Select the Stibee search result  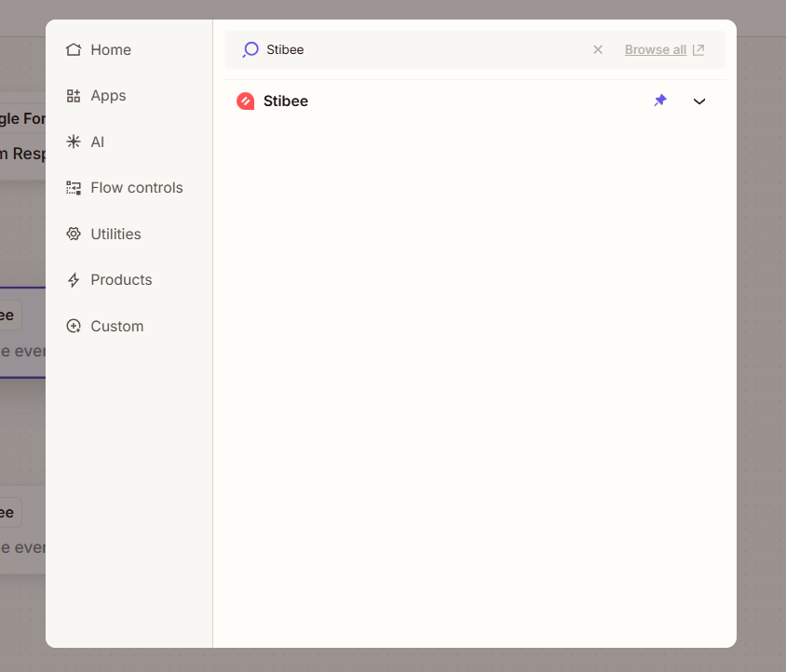pyautogui.click(x=475, y=101)
